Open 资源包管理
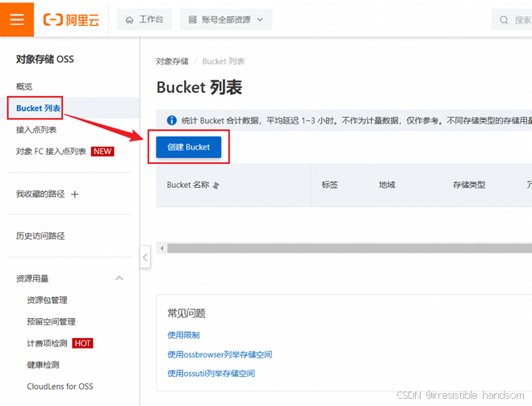532x406 pixels. 47,300
